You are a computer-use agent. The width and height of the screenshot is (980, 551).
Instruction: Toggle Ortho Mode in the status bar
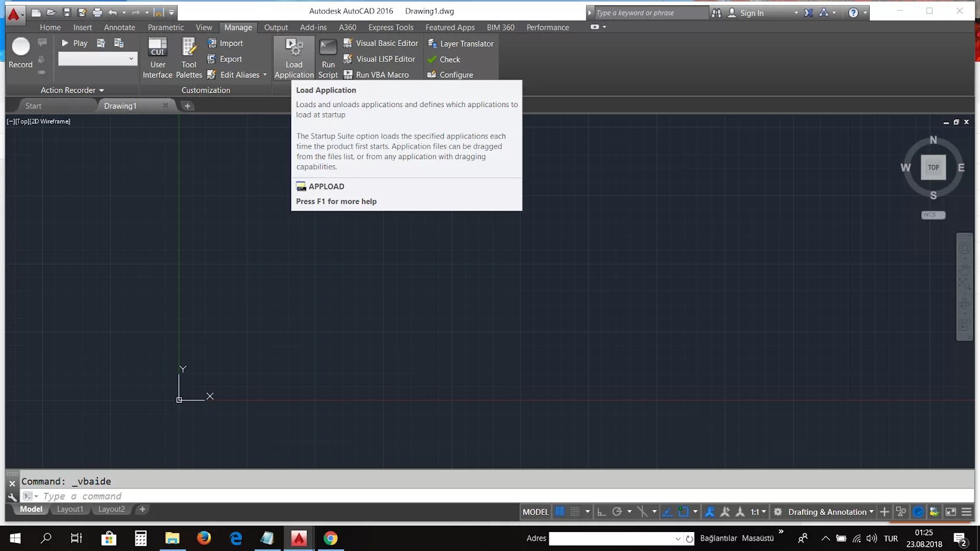point(601,512)
